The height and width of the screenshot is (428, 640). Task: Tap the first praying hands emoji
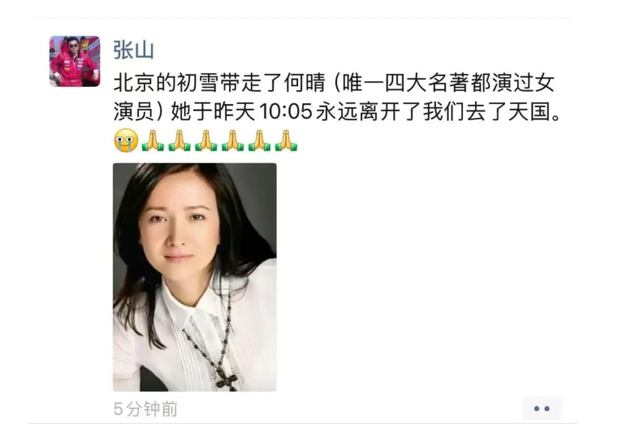[152, 140]
